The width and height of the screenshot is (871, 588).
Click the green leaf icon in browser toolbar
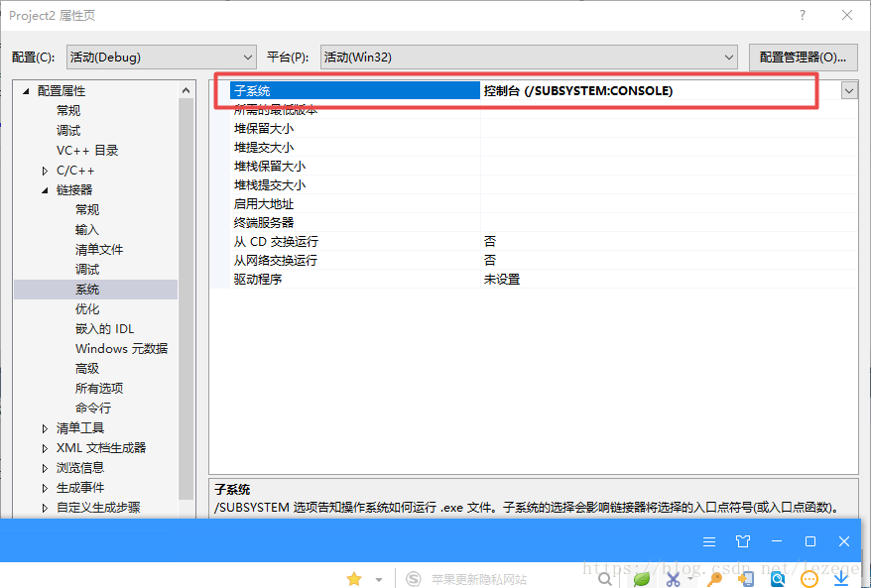pyautogui.click(x=642, y=579)
